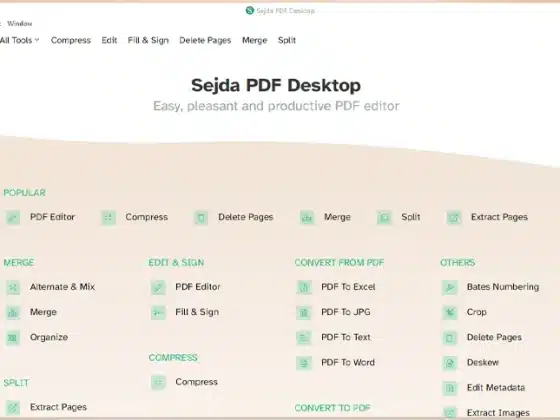Open the Extract Images link
The width and height of the screenshot is (560, 420).
[x=498, y=413]
